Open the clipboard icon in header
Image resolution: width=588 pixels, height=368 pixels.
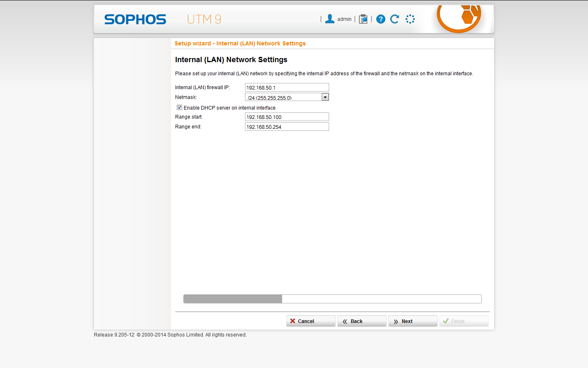(363, 19)
